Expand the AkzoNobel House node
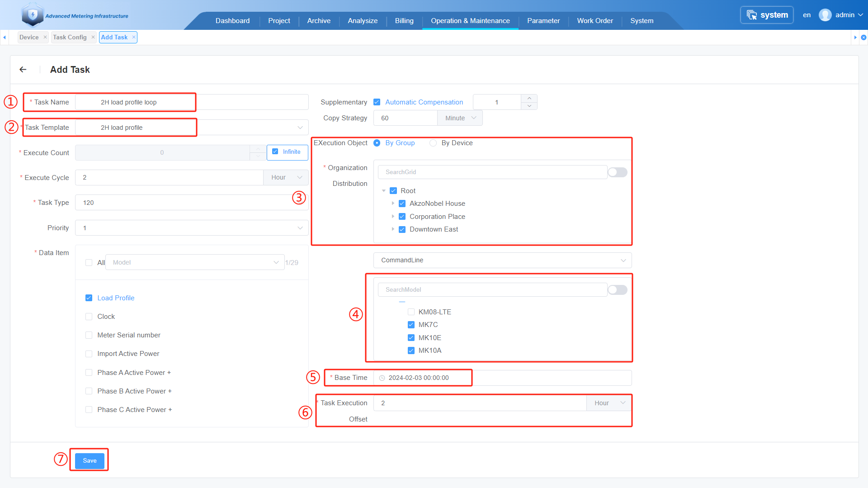The height and width of the screenshot is (488, 868). point(393,204)
